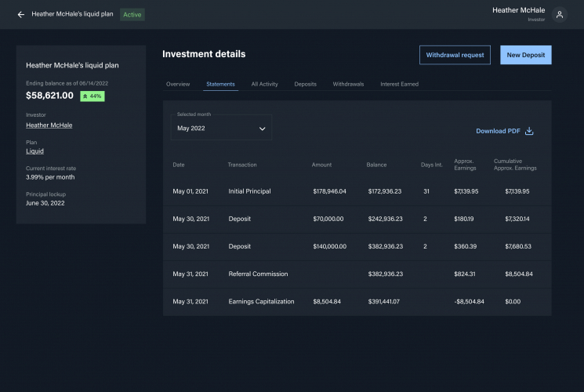584x392 pixels.
Task: Select the Statements tab
Action: coord(220,84)
